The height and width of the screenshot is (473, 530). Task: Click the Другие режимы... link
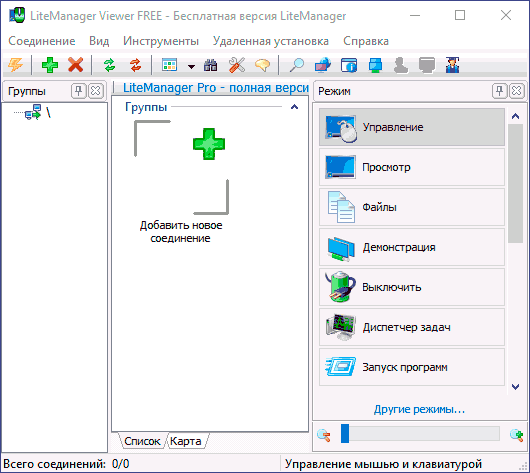[x=419, y=409]
